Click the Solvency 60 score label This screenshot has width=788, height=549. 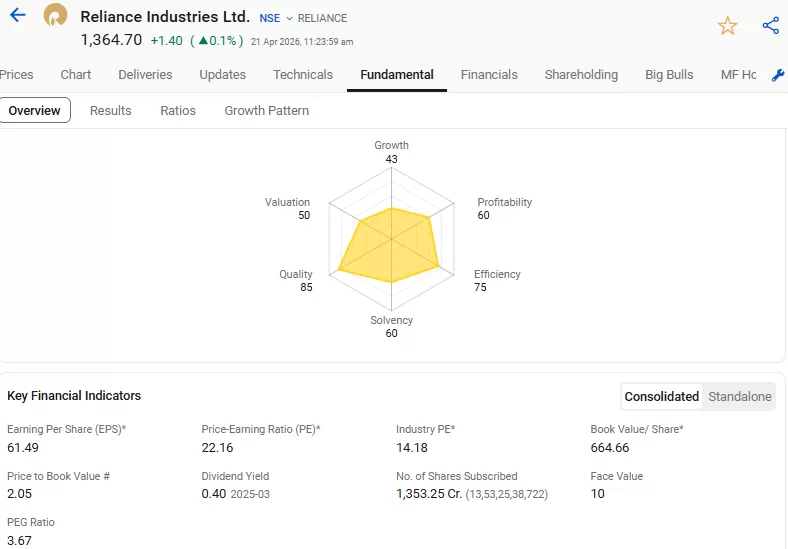click(391, 326)
